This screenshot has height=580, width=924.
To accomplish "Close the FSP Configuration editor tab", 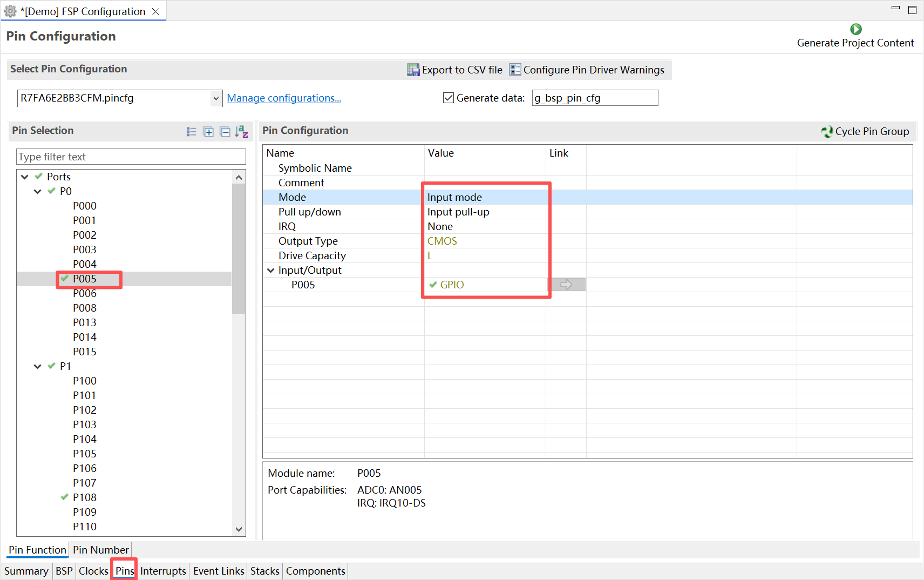I will coord(155,11).
